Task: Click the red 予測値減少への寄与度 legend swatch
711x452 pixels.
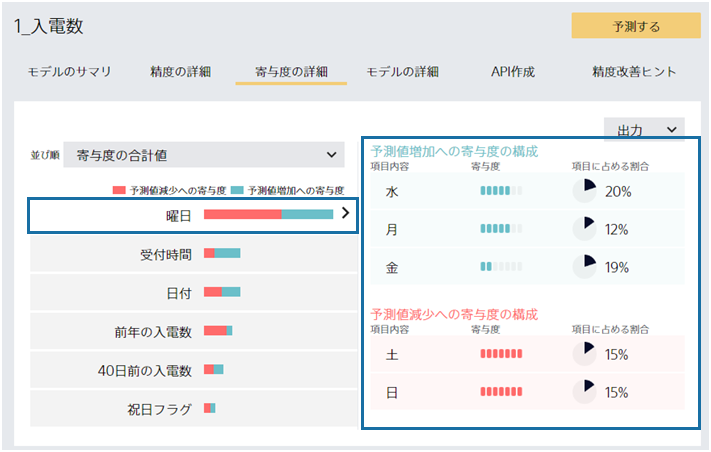Action: point(119,190)
